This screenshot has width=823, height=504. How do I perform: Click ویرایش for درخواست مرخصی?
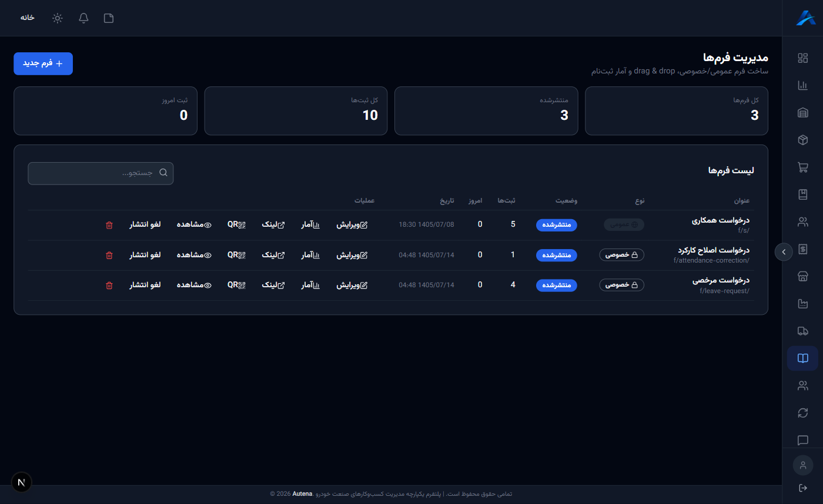point(352,285)
